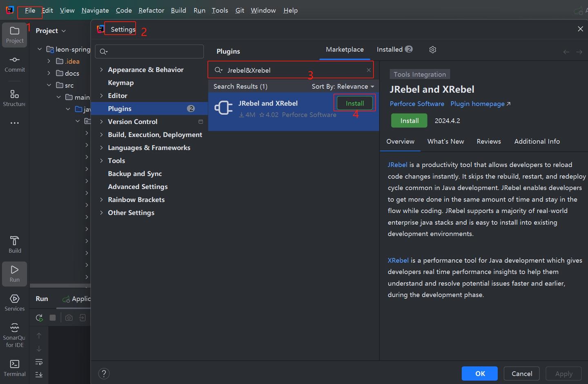This screenshot has width=588, height=384.
Task: Click the Help question mark icon
Action: (104, 373)
